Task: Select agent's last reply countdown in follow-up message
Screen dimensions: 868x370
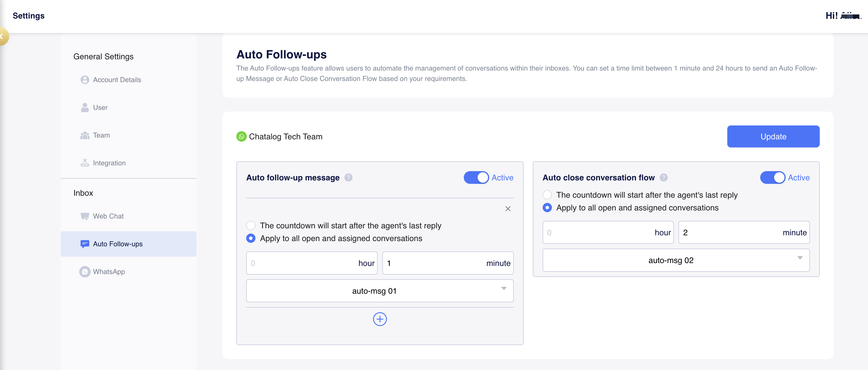Action: click(x=251, y=225)
